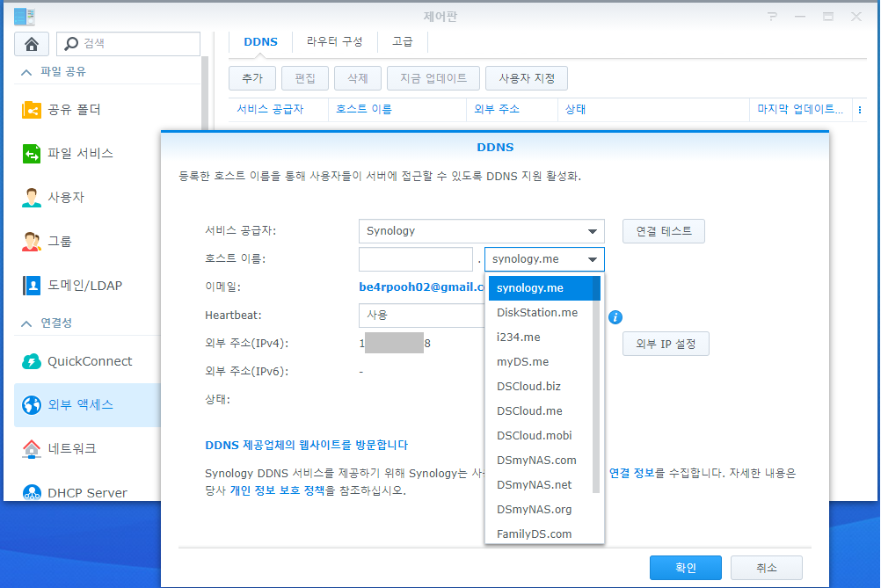Viewport: 881px width, 588px height.
Task: Click the 사용자 지정 button
Action: click(527, 78)
